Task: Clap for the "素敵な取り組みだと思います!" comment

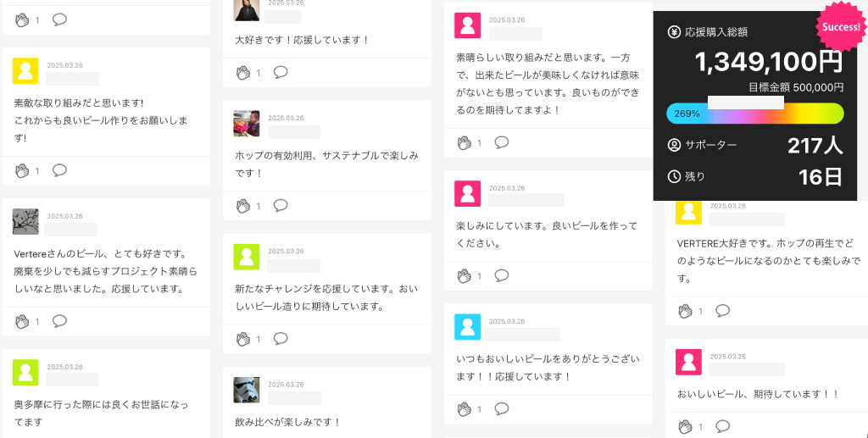Action: 22,171
